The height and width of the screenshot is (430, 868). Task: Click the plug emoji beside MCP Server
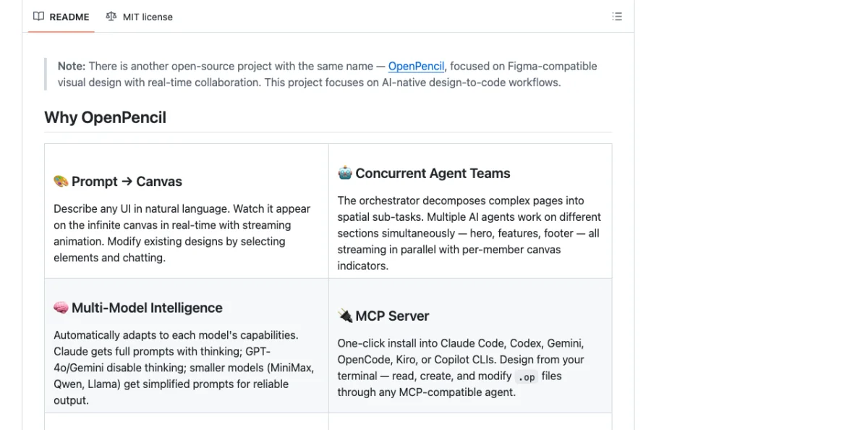(345, 316)
